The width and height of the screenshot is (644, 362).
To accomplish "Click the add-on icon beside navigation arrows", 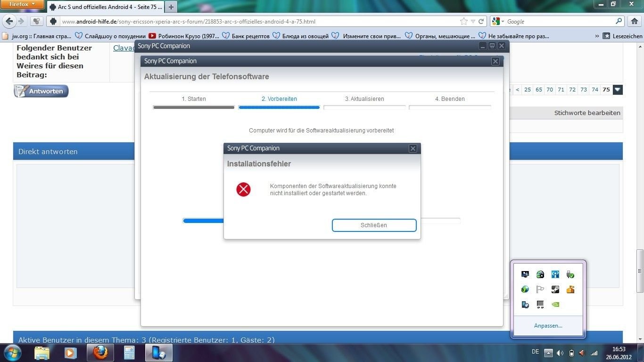I will pyautogui.click(x=37, y=21).
